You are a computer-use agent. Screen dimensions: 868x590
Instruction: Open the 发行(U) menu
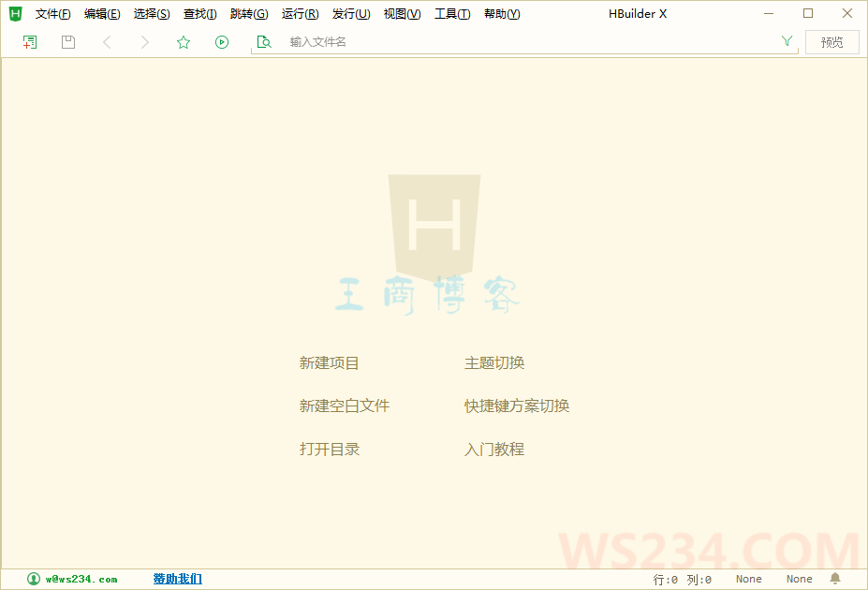pyautogui.click(x=351, y=14)
